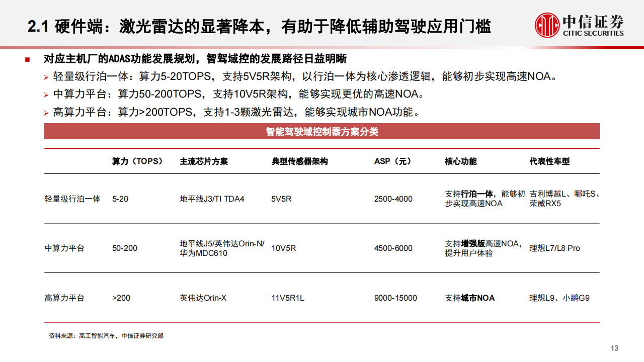The width and height of the screenshot is (644, 362).
Task: Click the bullet 高算力平台：算力>200TOPS
Action: tap(236, 112)
